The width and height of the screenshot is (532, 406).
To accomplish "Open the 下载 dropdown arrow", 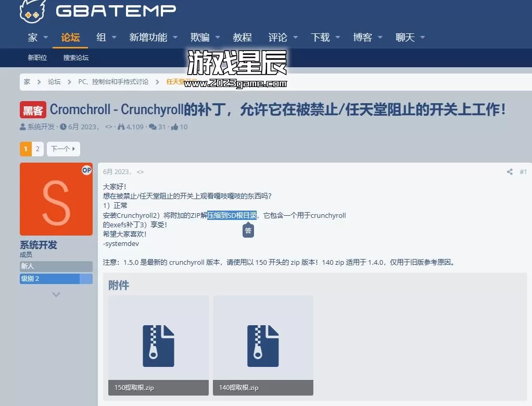I will [x=337, y=38].
